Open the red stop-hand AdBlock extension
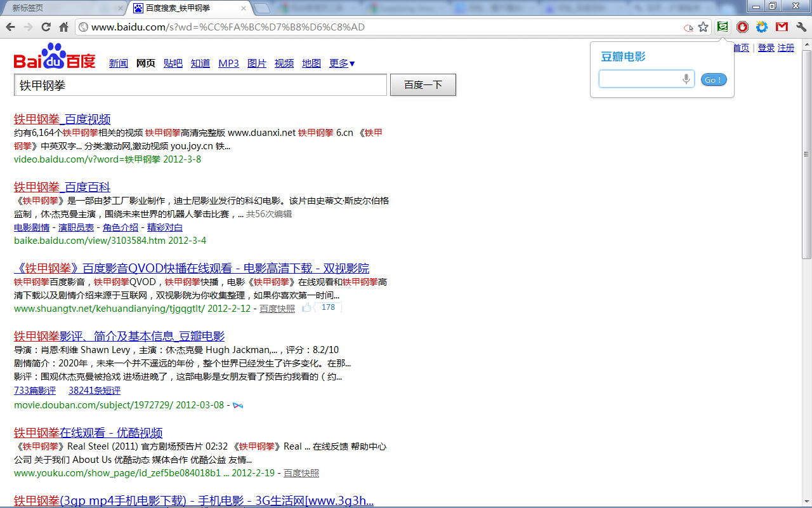 (x=742, y=27)
